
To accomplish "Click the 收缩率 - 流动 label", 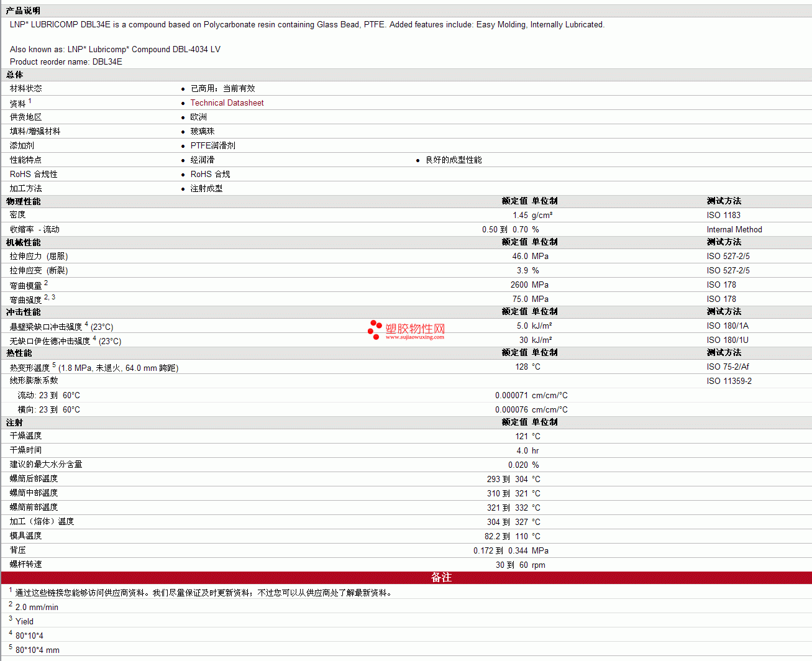I will tap(34, 230).
